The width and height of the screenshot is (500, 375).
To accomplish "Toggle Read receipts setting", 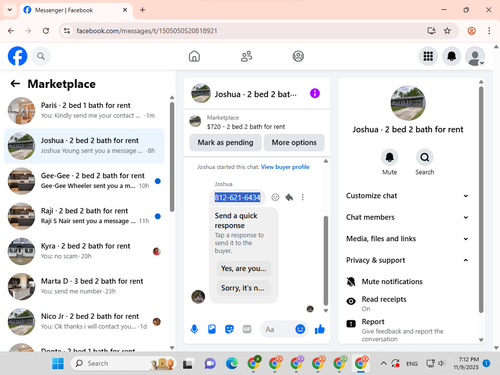I will (x=408, y=303).
